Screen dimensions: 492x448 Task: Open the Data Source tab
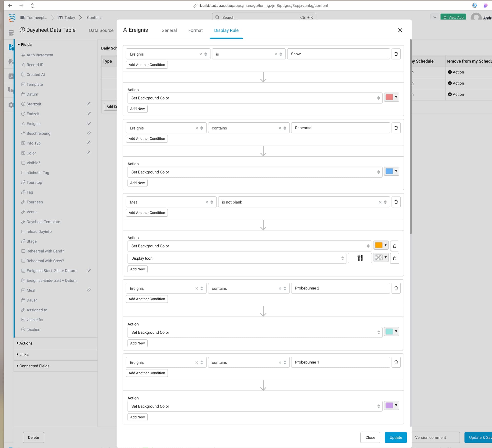pyautogui.click(x=101, y=30)
